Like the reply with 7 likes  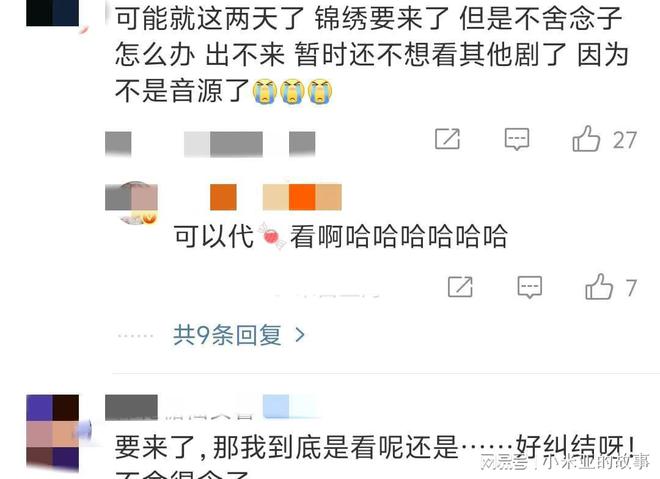coord(599,287)
